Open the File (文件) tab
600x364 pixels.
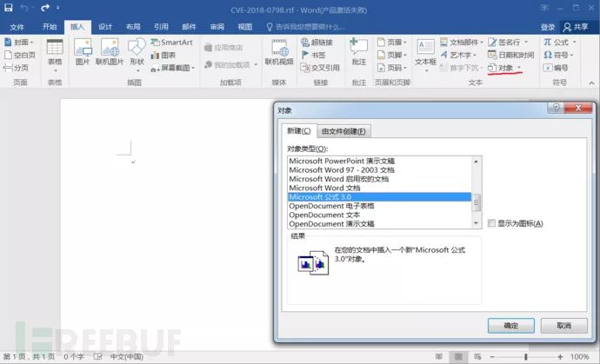point(17,27)
